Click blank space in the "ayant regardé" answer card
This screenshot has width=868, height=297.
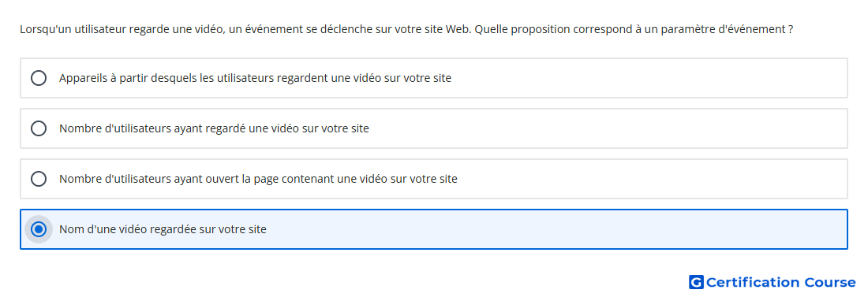609,128
